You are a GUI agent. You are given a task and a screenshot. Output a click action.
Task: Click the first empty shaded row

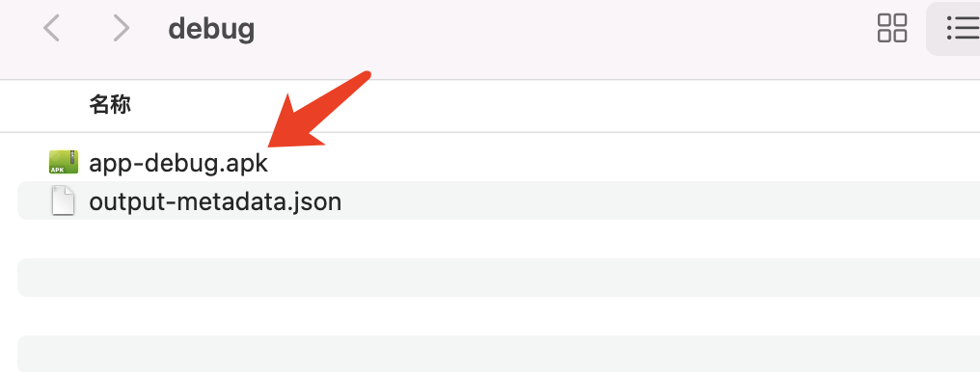pos(499,278)
